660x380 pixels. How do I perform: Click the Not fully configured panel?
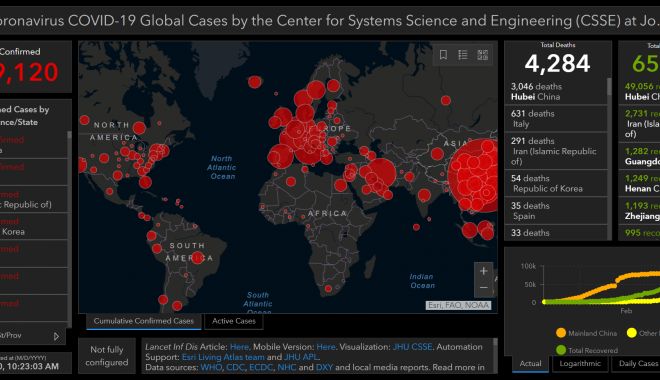coord(106,356)
